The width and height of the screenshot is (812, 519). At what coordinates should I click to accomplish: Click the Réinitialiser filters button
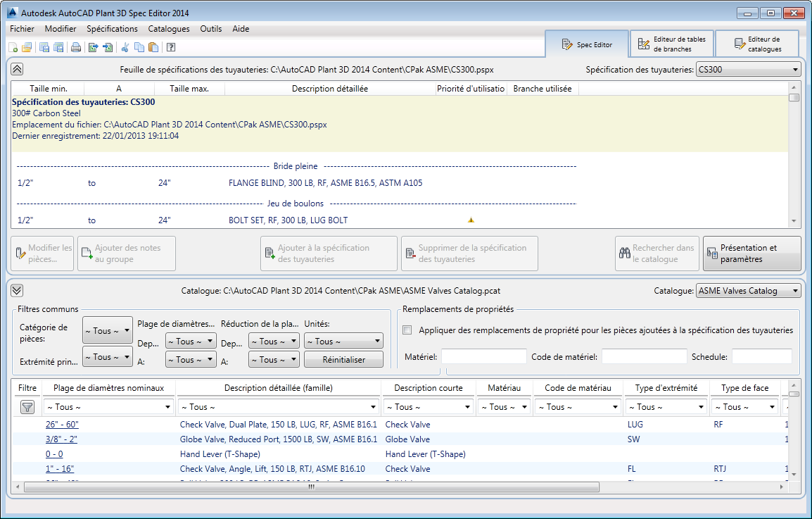click(x=344, y=359)
